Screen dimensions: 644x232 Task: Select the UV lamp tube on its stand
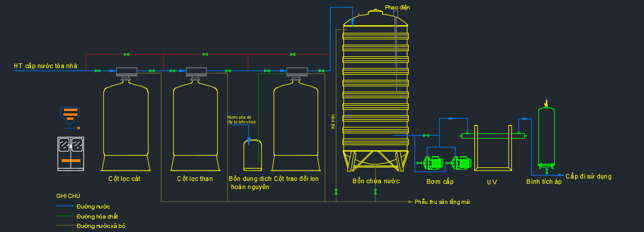tap(493, 135)
